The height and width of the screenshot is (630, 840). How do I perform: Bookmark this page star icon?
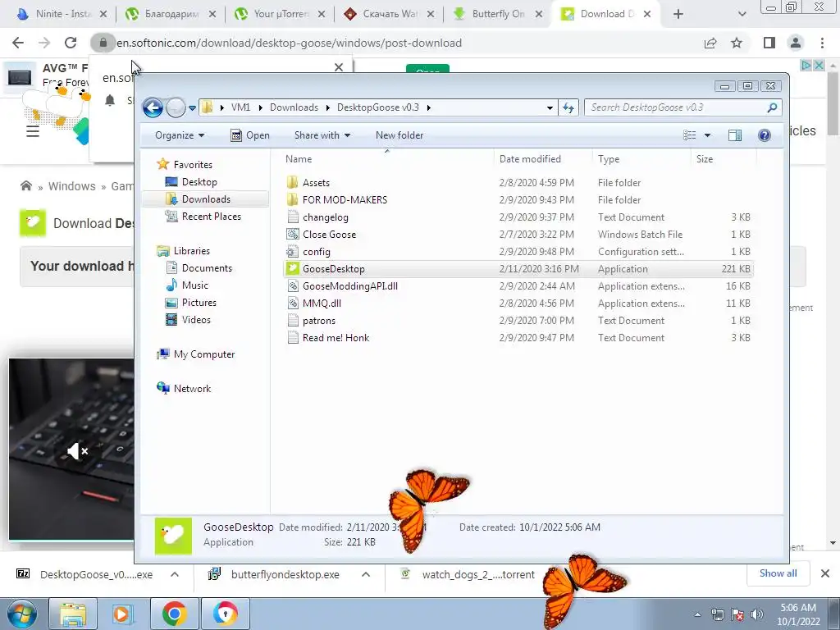click(737, 43)
